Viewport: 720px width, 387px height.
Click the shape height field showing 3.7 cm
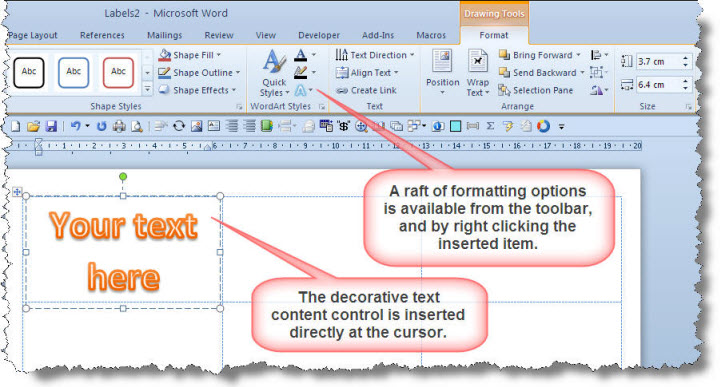pyautogui.click(x=658, y=62)
